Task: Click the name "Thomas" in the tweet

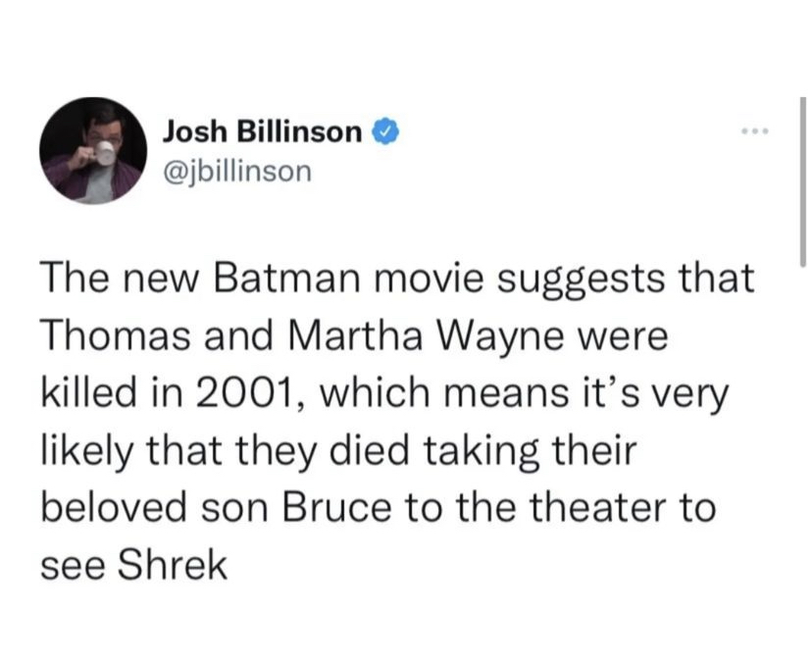Action: coord(114,337)
